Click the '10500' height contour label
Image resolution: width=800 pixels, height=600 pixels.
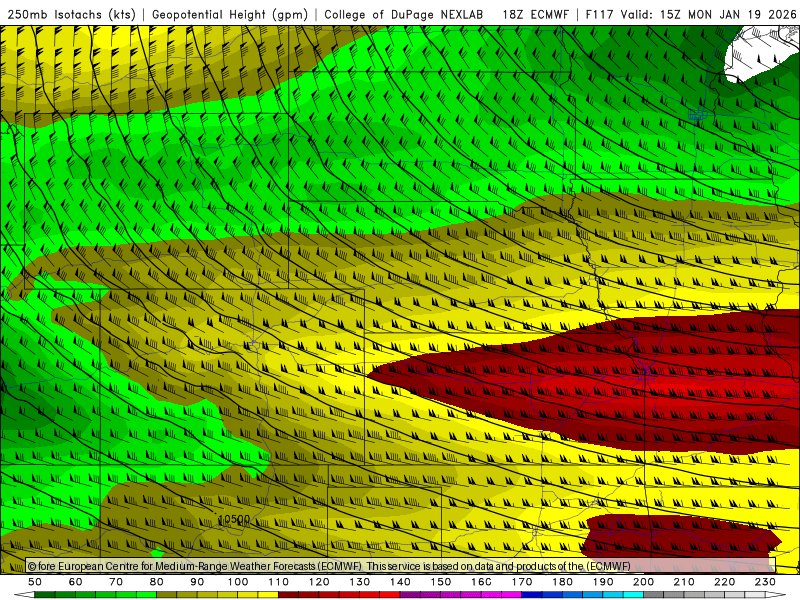click(x=234, y=519)
